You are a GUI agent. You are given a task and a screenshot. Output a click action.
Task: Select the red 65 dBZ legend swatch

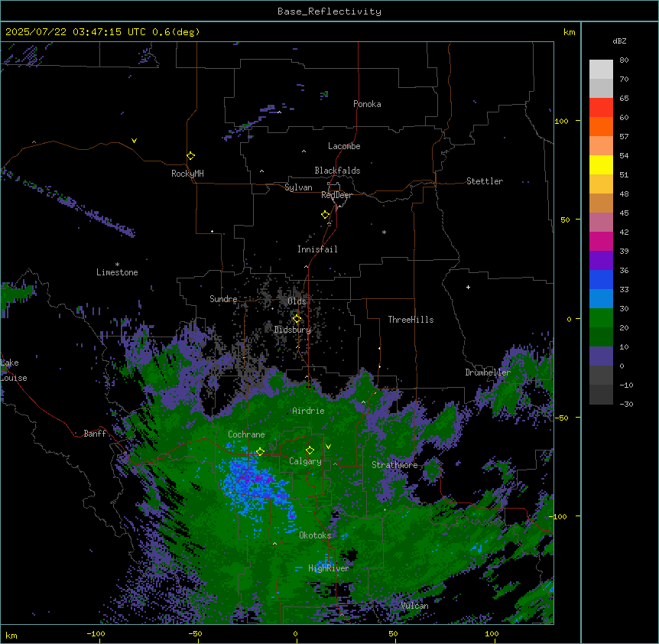tap(601, 108)
